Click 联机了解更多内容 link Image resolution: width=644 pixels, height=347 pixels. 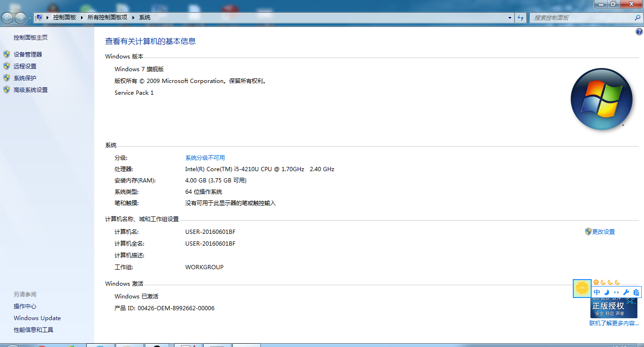[614, 323]
